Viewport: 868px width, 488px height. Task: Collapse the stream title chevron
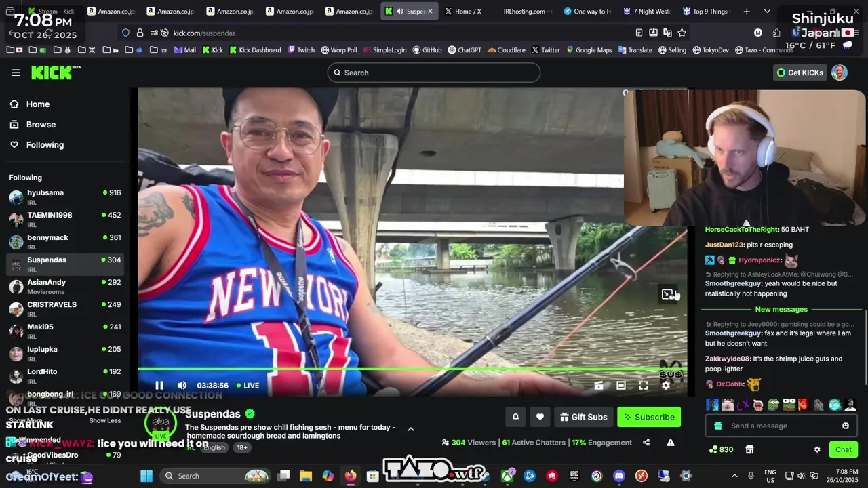pyautogui.click(x=410, y=429)
